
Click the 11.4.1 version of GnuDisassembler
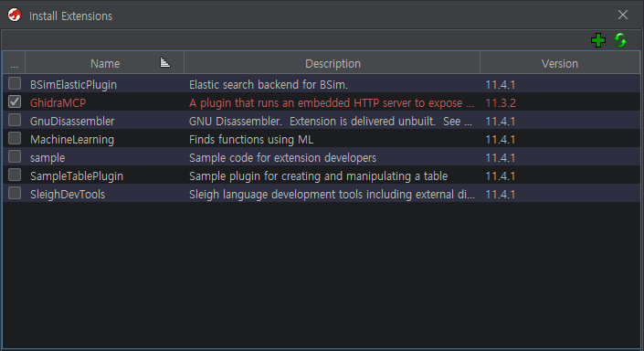pos(501,121)
